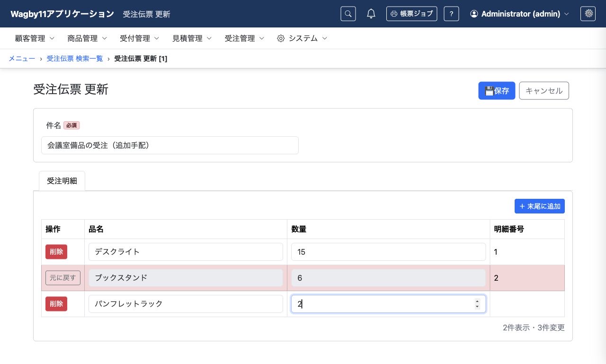Screen dimensions: 606x364
Task: Open the システム menu
Action: pos(302,38)
